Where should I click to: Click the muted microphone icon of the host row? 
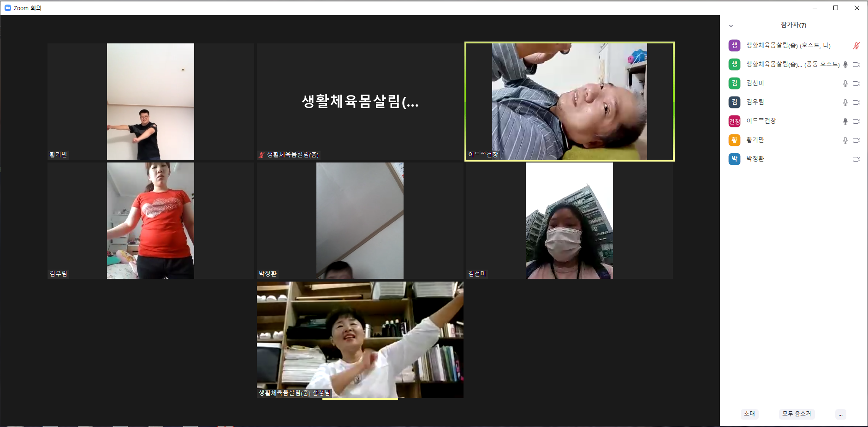click(856, 46)
